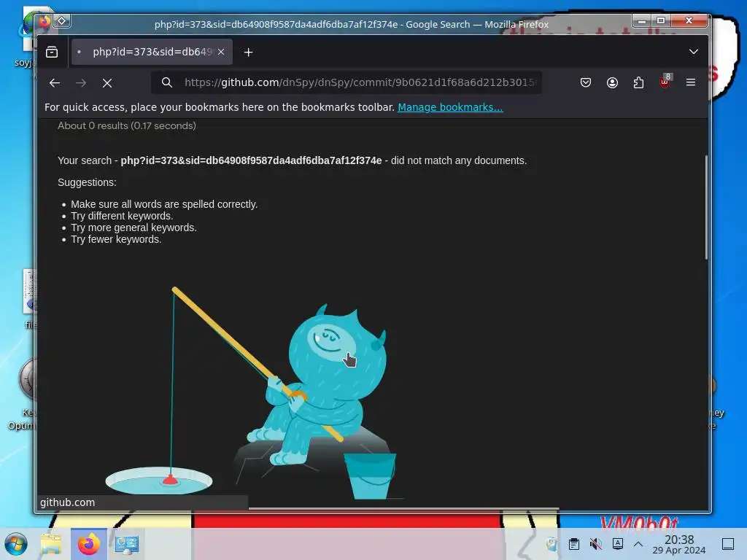The image size is (747, 560).
Task: Click the Firefox logo in title bar
Action: [x=44, y=21]
